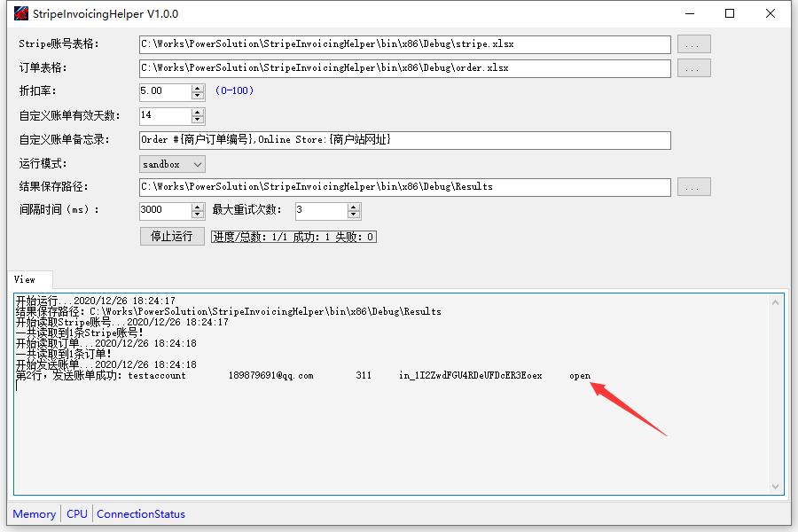Open the 运行模式 sandbox dropdown
798x532 pixels.
172,164
